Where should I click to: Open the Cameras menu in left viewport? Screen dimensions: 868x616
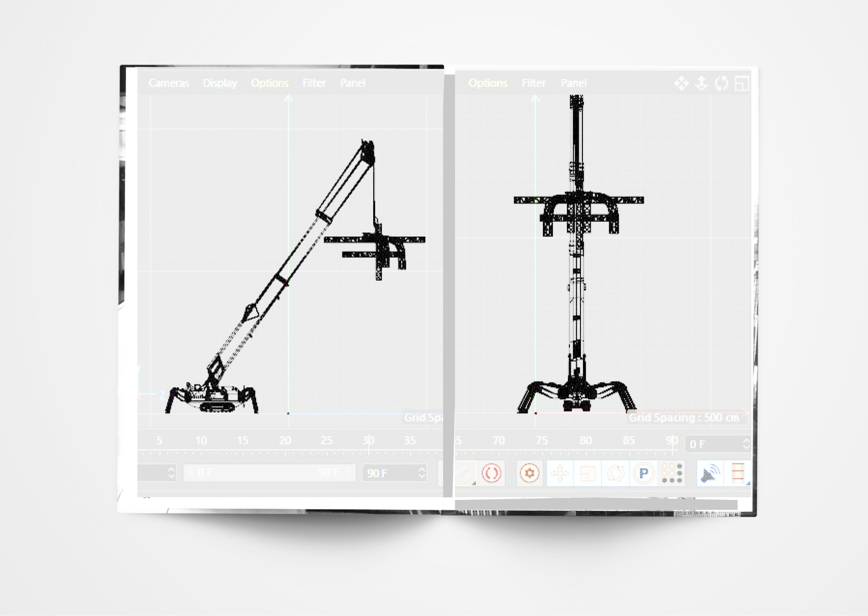coord(168,83)
